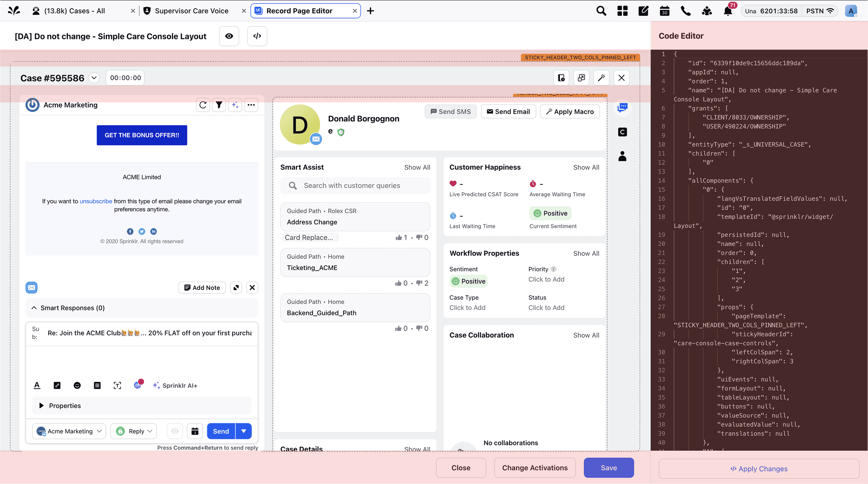Insert emoji in reply editor

pos(77,386)
